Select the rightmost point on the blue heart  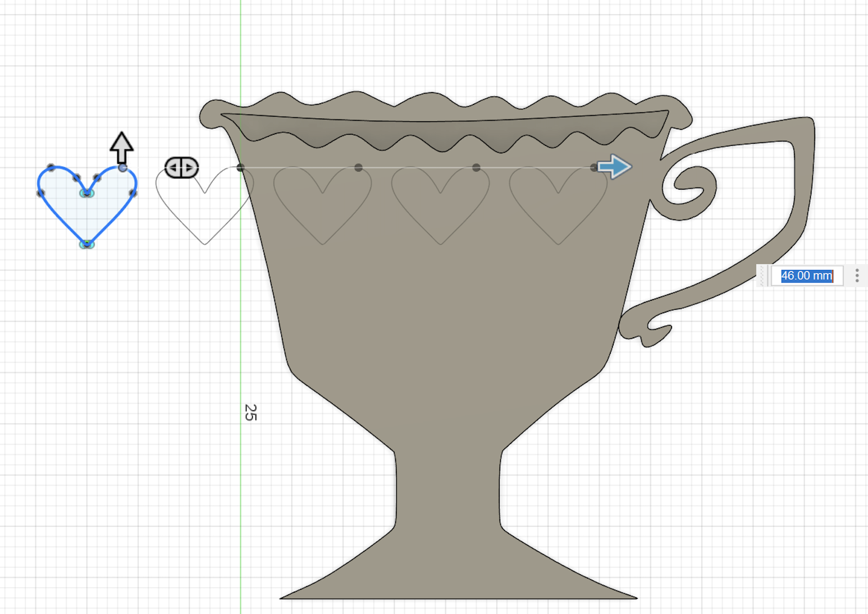pos(133,193)
